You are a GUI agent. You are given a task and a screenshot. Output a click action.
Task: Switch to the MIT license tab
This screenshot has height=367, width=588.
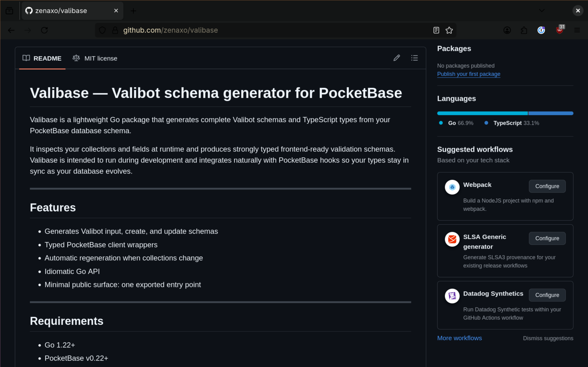pos(95,58)
